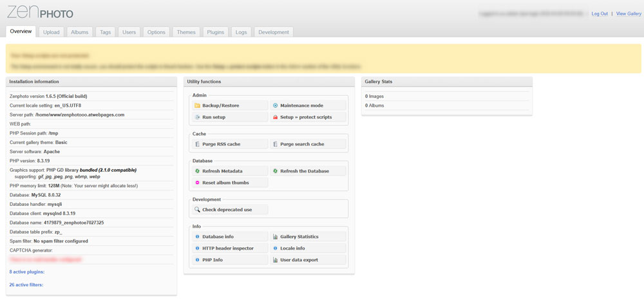Click the Run setup button label
Screen dimensions: 644x305
[214, 117]
